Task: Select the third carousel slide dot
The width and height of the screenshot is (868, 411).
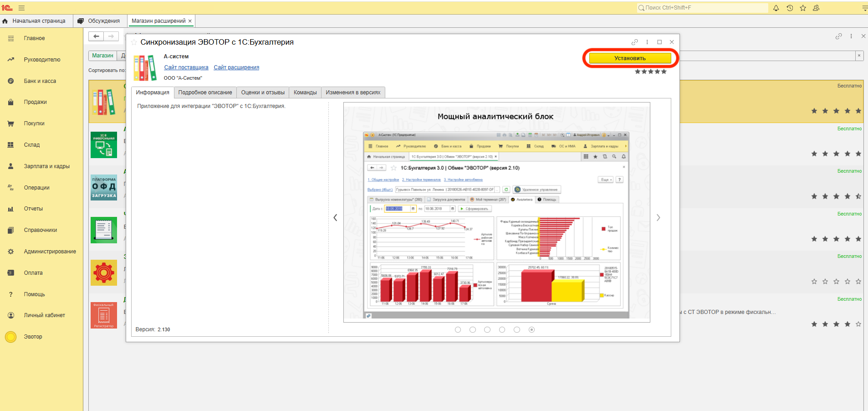Action: (487, 329)
